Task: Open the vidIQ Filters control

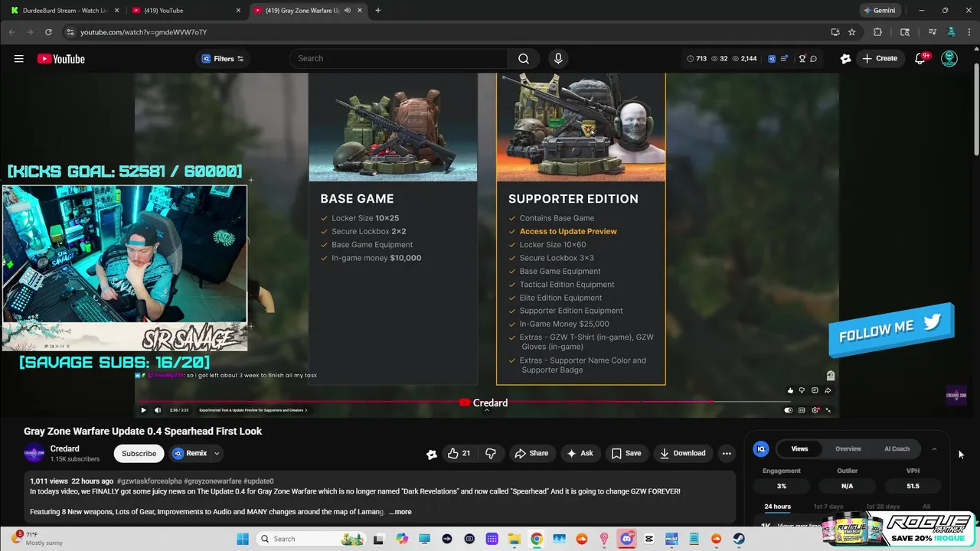Action: (x=222, y=59)
